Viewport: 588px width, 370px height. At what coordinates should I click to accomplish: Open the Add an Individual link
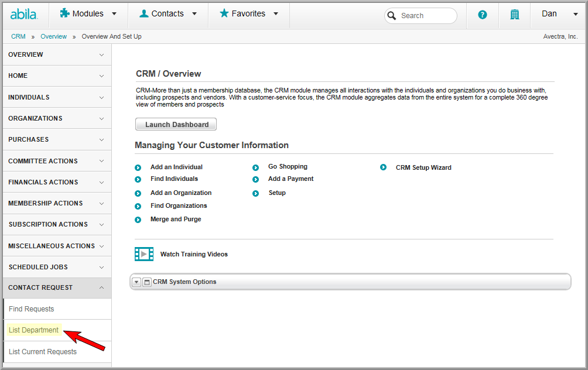176,167
